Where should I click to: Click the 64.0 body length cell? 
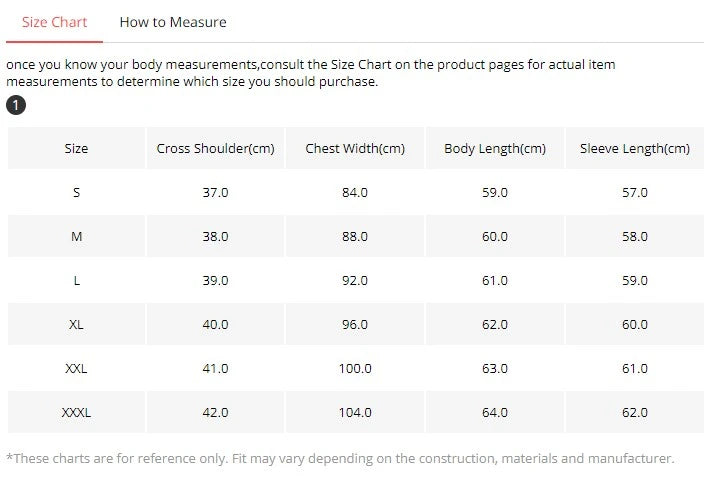(495, 412)
